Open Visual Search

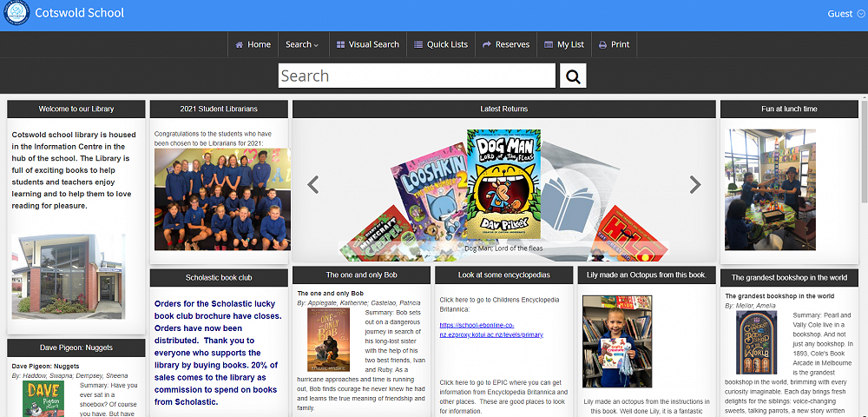(x=368, y=44)
